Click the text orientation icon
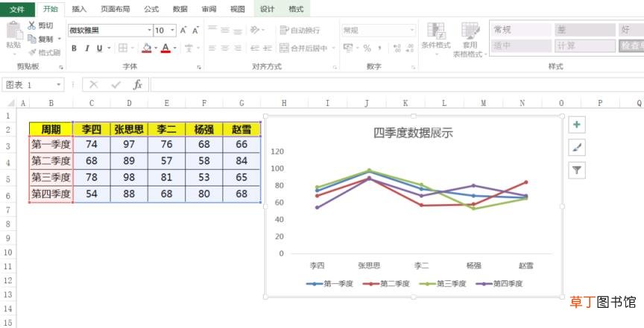Screen dimensions: 644x328 (255, 30)
